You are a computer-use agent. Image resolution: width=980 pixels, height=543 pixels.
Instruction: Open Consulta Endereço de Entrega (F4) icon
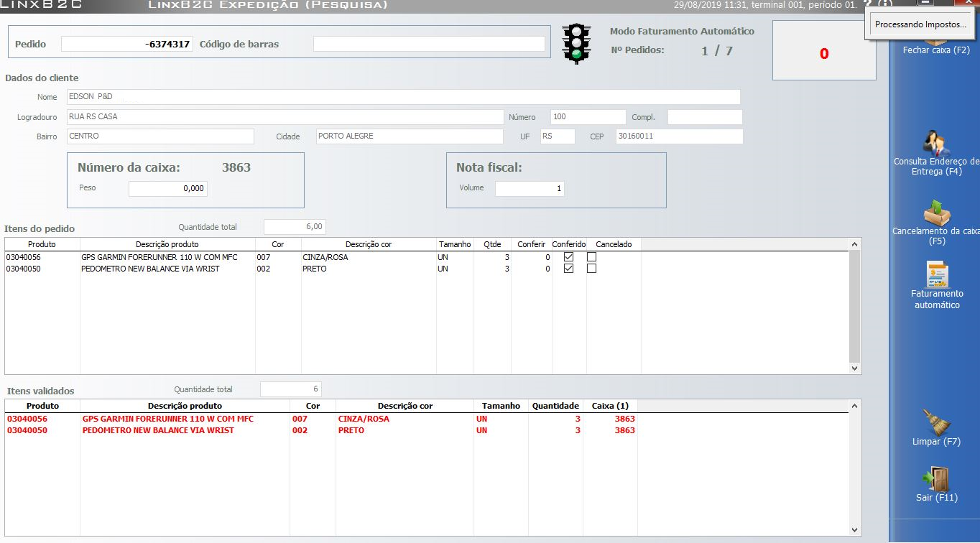click(936, 142)
